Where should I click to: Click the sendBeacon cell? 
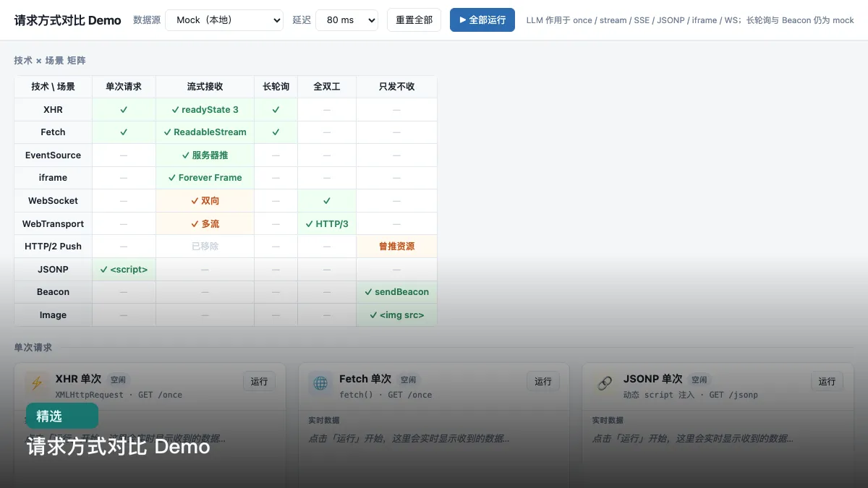pos(396,292)
